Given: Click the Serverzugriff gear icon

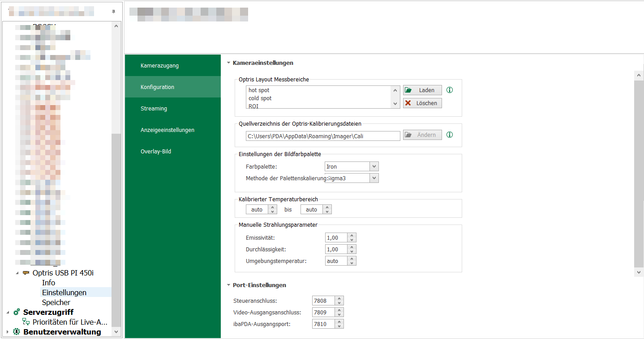Looking at the screenshot, I should [x=17, y=312].
